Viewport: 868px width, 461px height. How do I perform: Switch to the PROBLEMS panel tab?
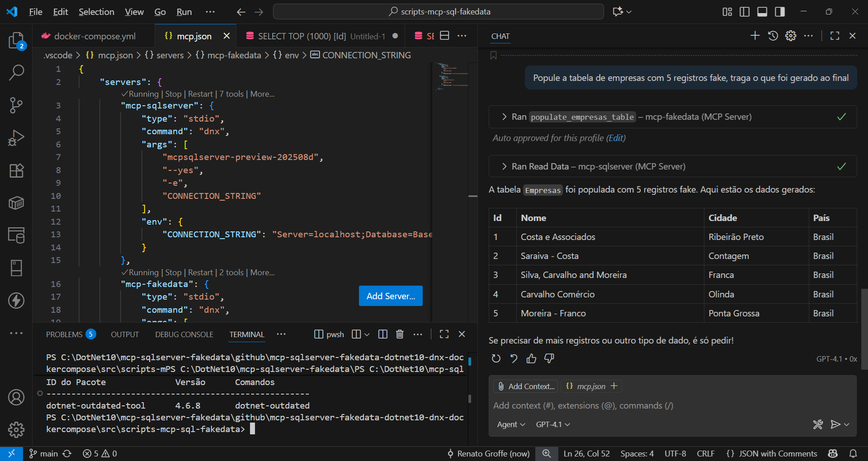pyautogui.click(x=71, y=334)
